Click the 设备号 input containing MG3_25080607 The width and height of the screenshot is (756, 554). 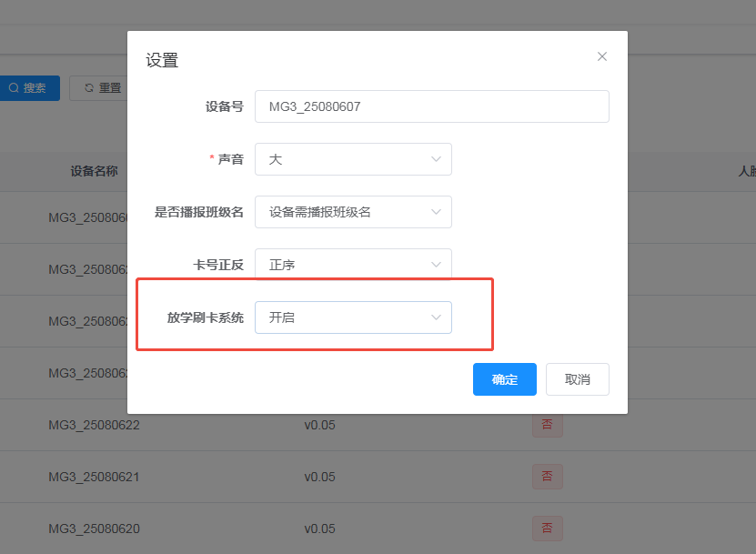(432, 106)
